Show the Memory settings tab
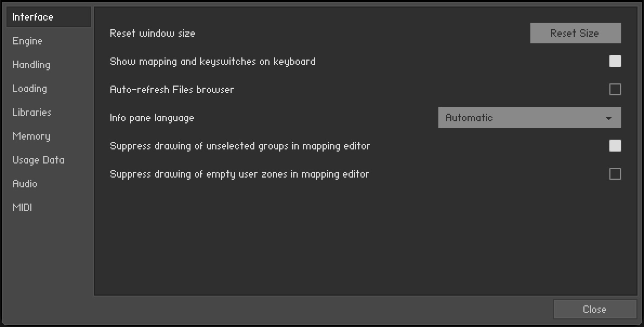The image size is (644, 327). 31,136
